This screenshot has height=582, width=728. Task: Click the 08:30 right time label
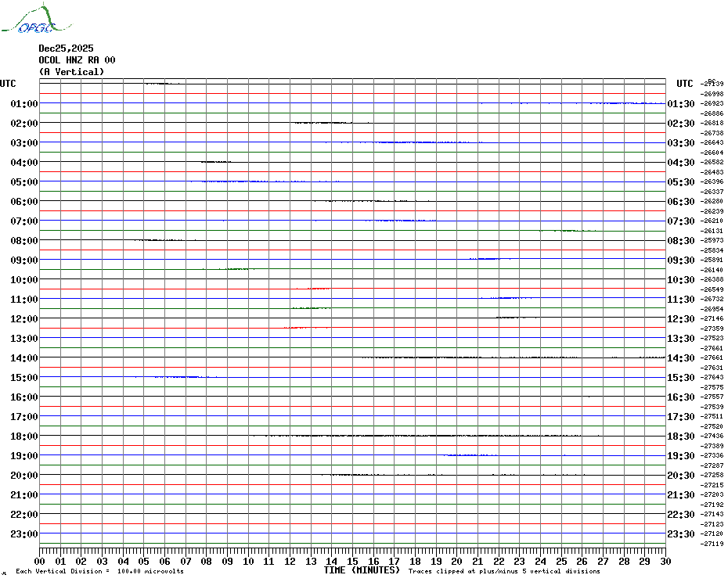(x=681, y=240)
